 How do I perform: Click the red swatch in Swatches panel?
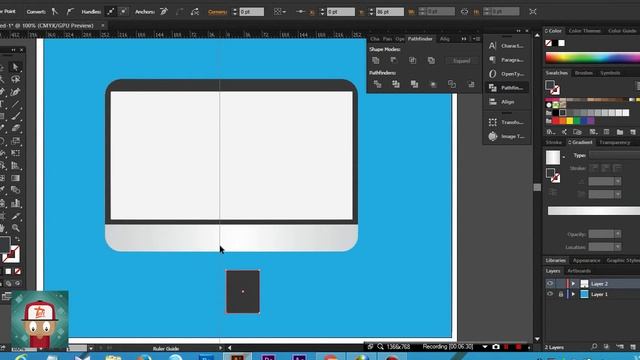(555, 120)
